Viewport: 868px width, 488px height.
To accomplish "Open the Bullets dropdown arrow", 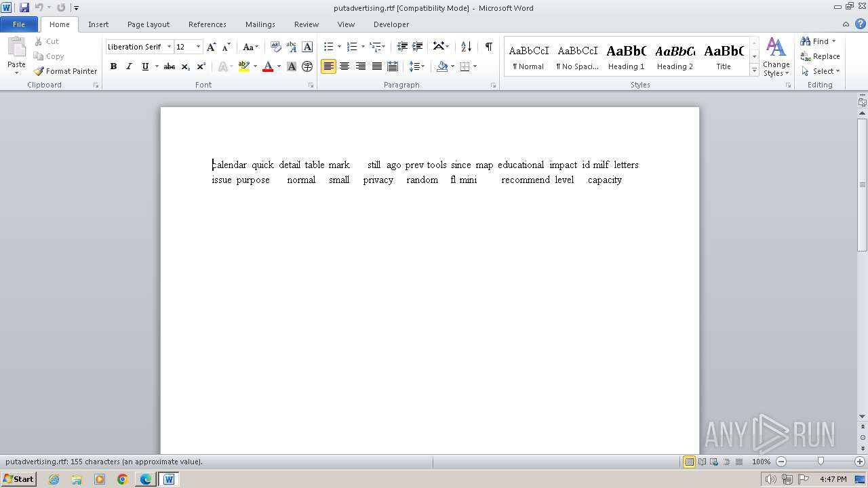I will pos(339,47).
